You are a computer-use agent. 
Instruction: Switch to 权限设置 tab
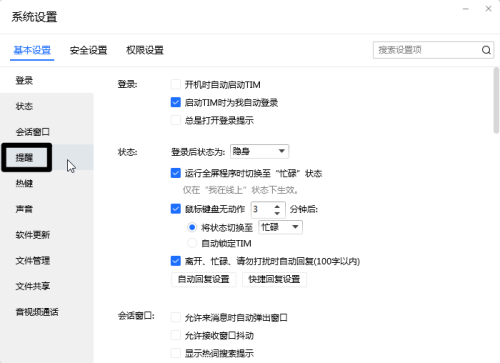tap(145, 50)
